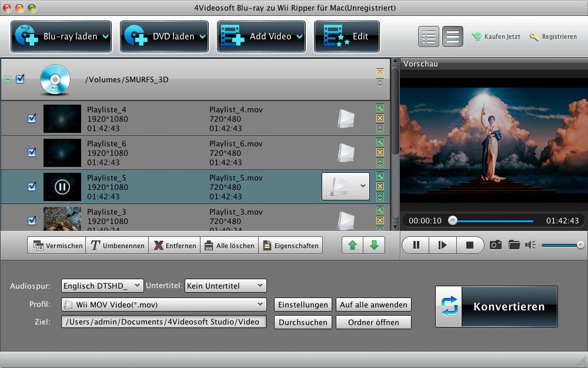The width and height of the screenshot is (588, 368).
Task: Uncheck the Playliste_6 checkbox
Action: (32, 152)
